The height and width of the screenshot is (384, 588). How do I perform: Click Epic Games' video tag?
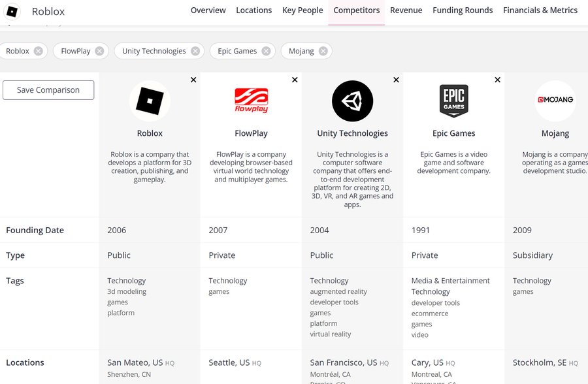tap(419, 335)
